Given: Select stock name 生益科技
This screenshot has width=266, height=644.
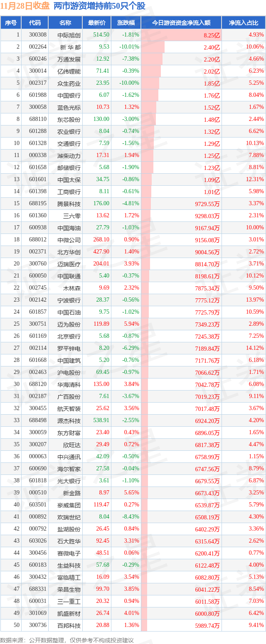Looking at the screenshot, I should click(x=69, y=565).
